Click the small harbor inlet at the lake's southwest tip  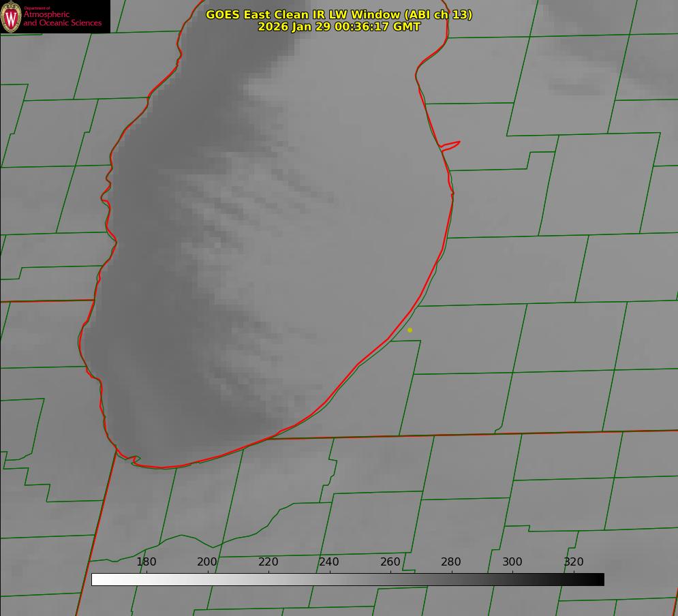134,460
